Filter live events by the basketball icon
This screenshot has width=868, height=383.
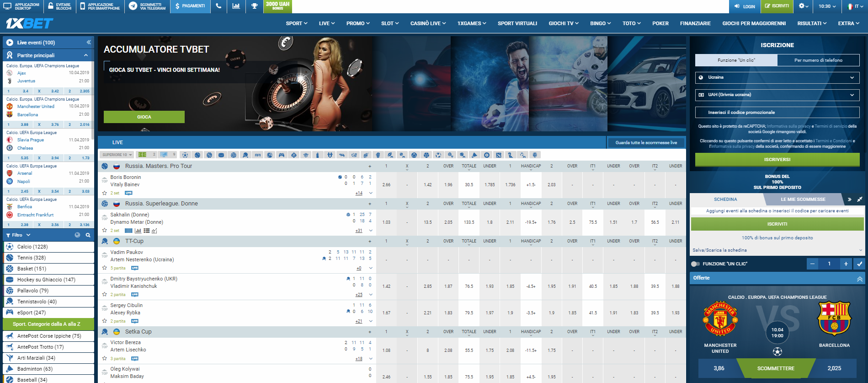tap(209, 155)
